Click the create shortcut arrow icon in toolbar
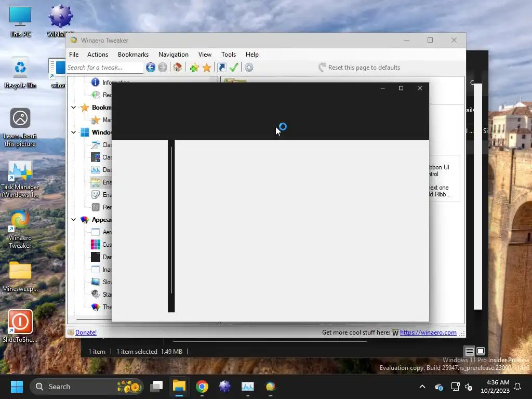 coord(221,68)
